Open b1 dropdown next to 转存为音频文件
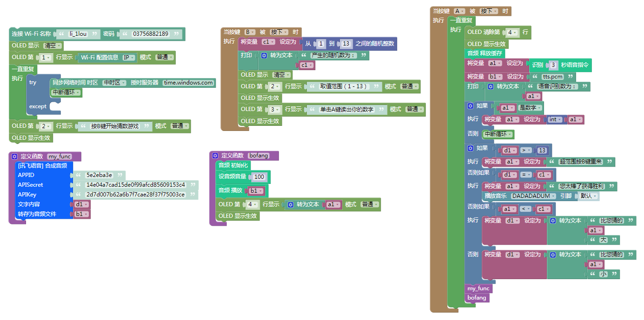The height and width of the screenshot is (320, 644). [x=81, y=214]
